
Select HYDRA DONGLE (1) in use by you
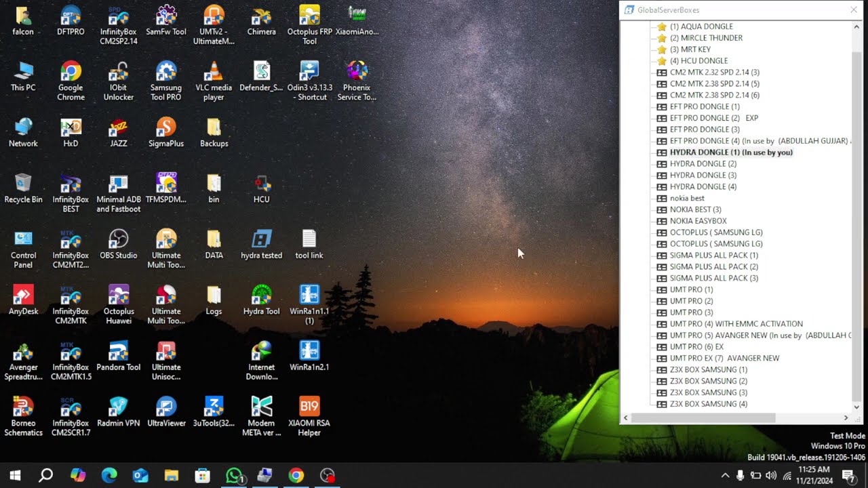[x=731, y=152]
